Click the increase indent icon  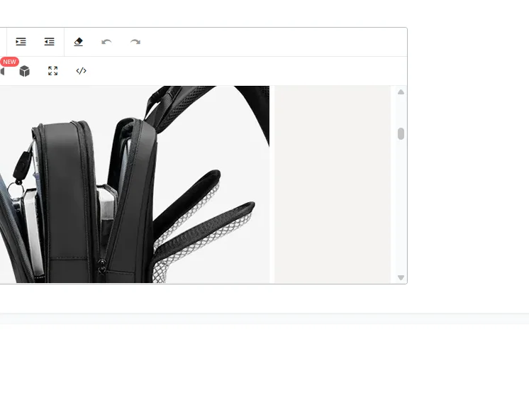click(21, 42)
